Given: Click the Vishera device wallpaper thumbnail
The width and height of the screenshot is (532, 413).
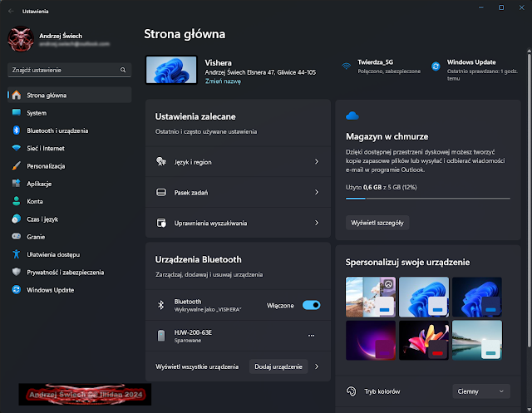Looking at the screenshot, I should (171, 70).
